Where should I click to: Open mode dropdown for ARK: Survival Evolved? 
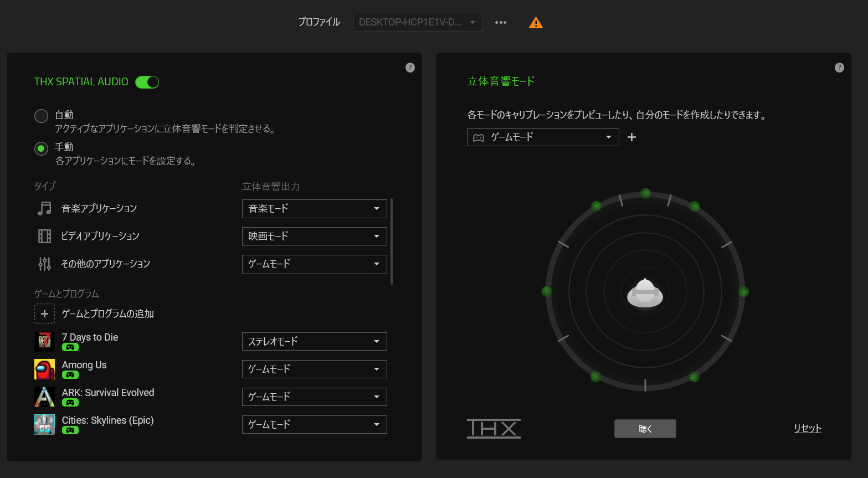point(315,397)
